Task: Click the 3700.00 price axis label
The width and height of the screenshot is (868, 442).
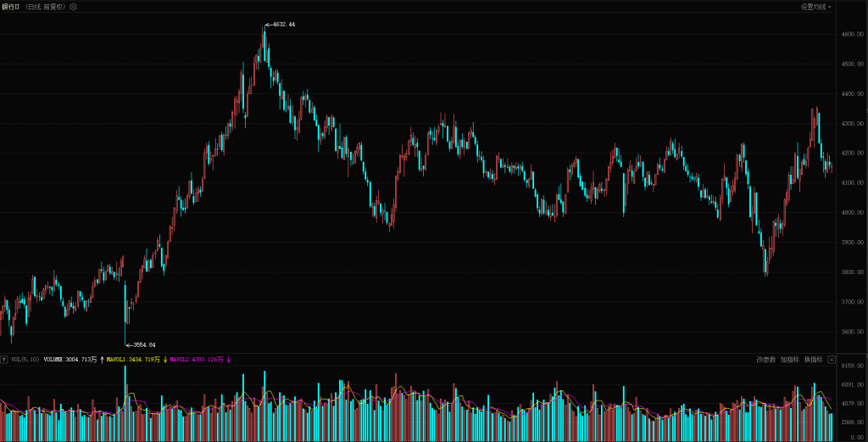Action: point(853,302)
